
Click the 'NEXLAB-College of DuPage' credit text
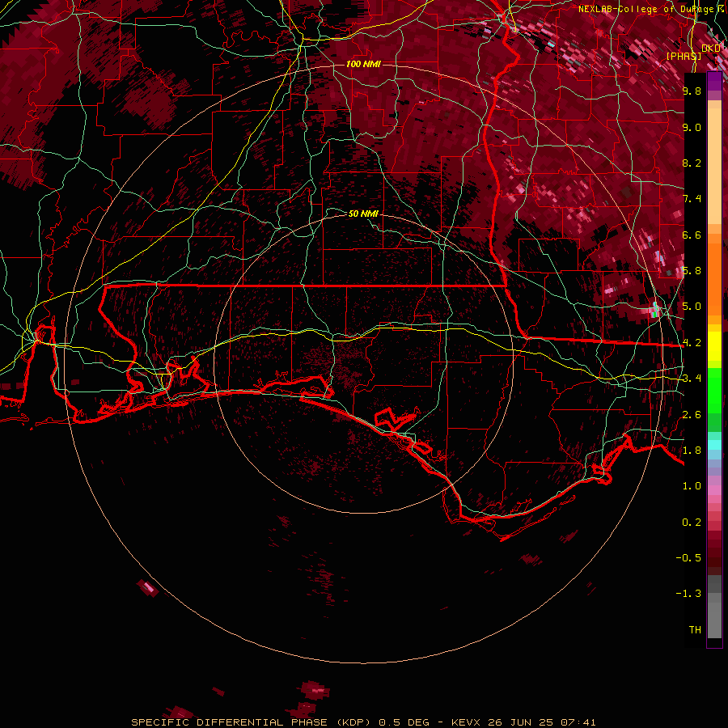coord(646,9)
